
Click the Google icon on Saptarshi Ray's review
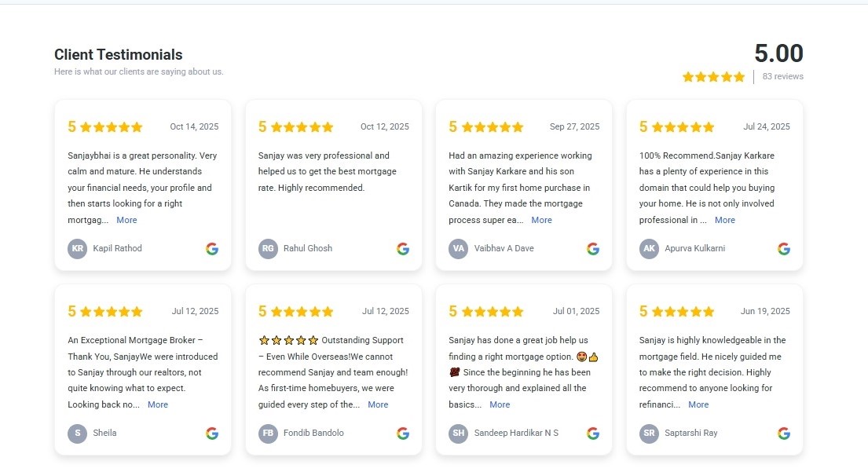784,434
